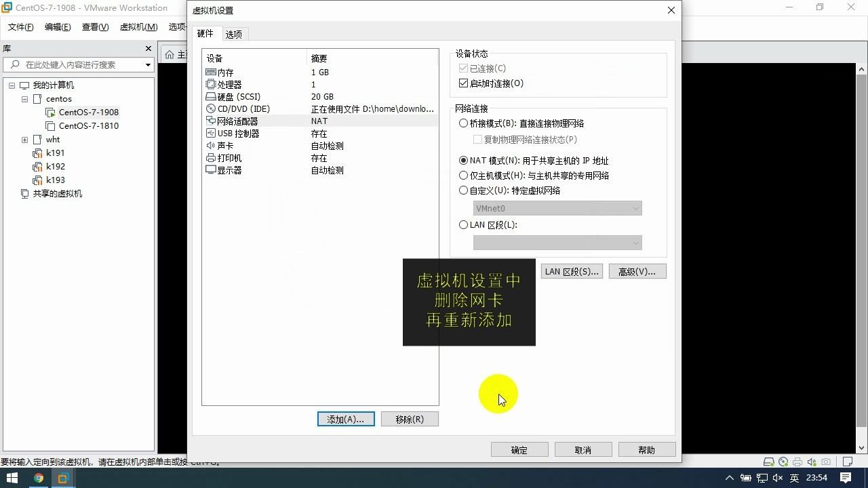Click the display monitor icon in device list

pyautogui.click(x=211, y=169)
